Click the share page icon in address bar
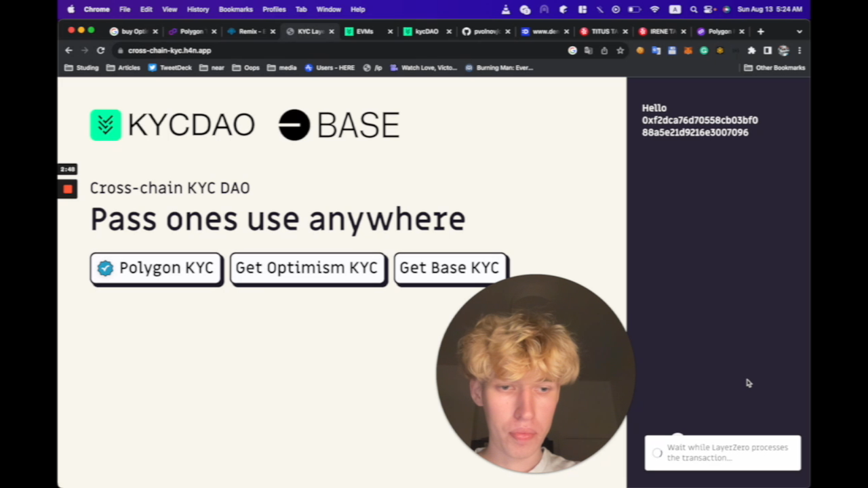868x488 pixels. pyautogui.click(x=604, y=50)
